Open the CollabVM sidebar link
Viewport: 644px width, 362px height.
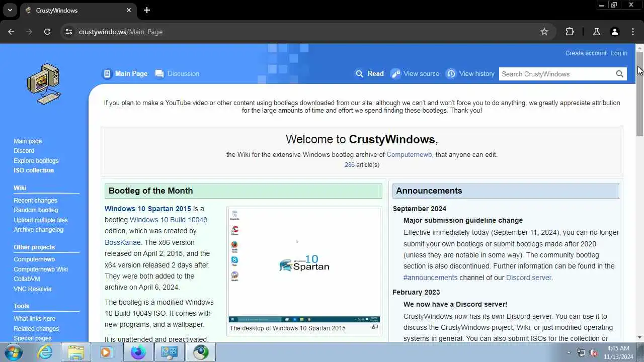(27, 279)
